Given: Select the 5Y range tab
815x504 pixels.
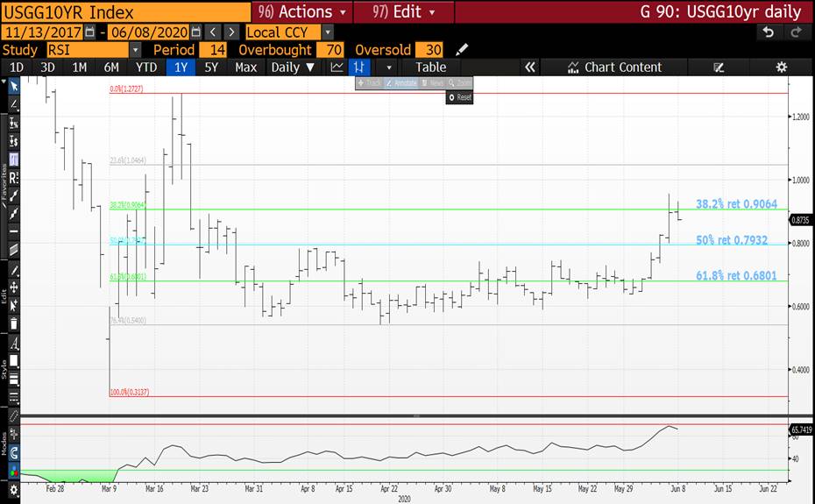Looking at the screenshot, I should (x=211, y=67).
